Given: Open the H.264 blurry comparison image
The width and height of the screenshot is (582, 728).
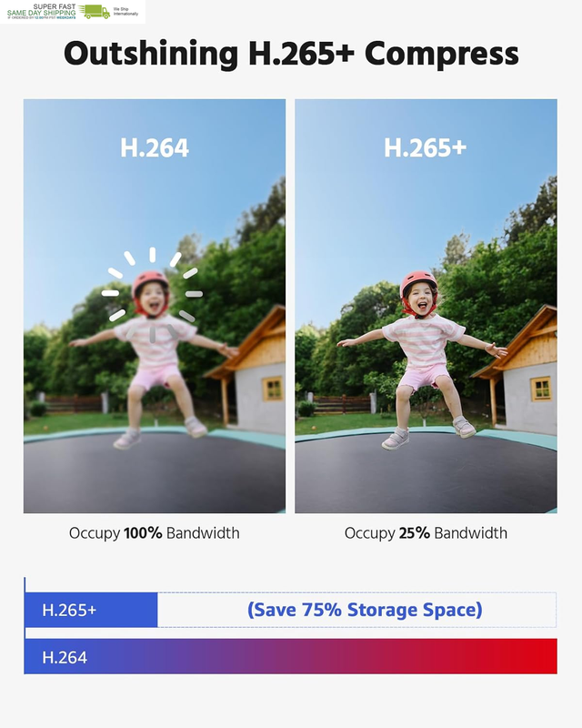Looking at the screenshot, I should (155, 306).
